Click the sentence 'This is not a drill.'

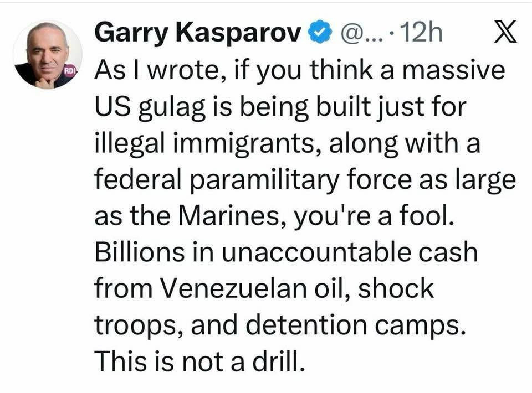coord(199,361)
